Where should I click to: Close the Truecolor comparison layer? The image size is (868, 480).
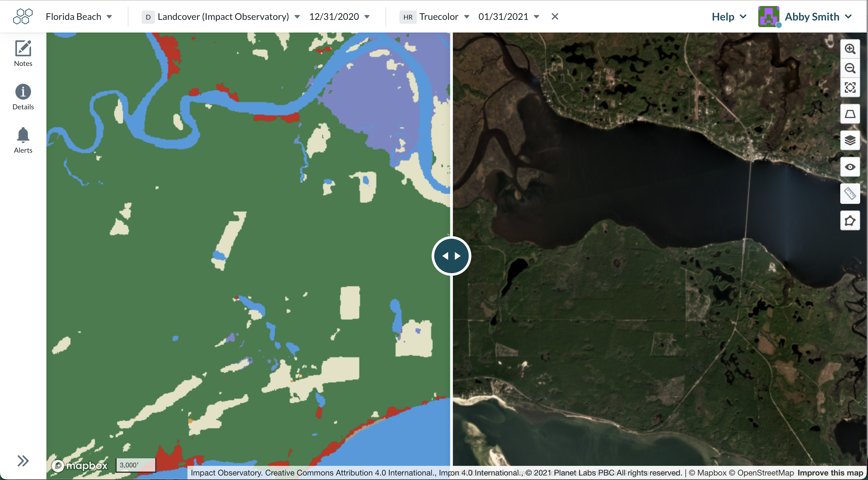555,17
